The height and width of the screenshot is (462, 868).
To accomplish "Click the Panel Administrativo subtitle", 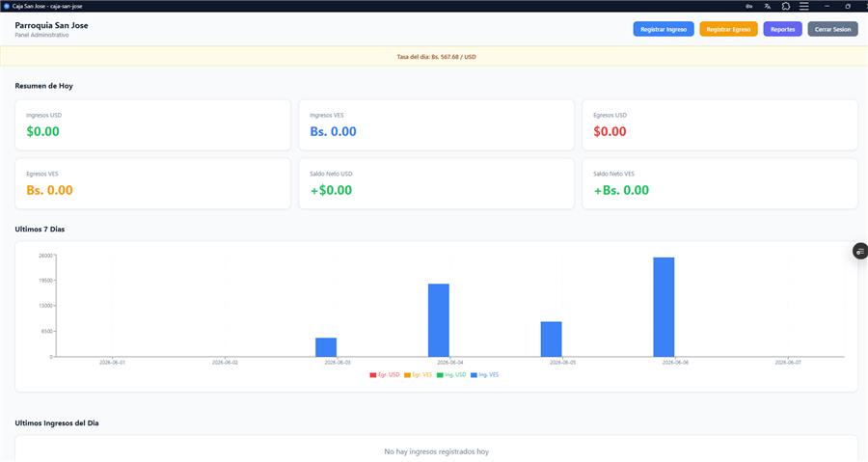I will pyautogui.click(x=42, y=35).
